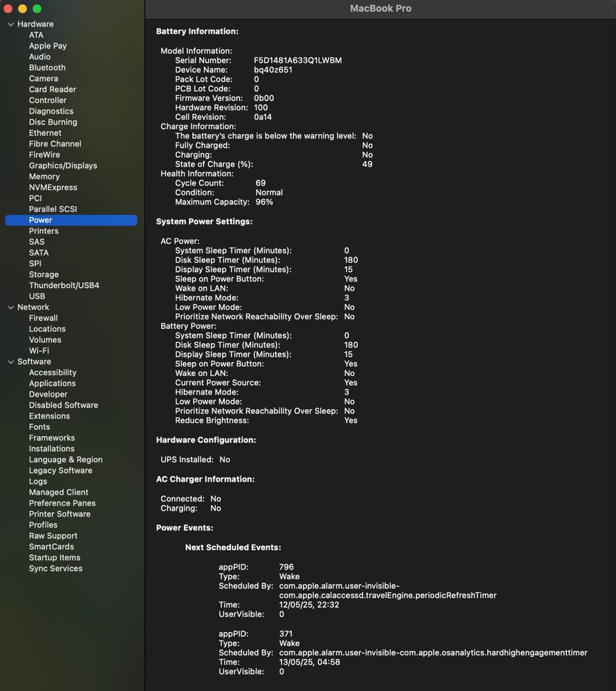Select Disc Burning entry

pos(53,122)
